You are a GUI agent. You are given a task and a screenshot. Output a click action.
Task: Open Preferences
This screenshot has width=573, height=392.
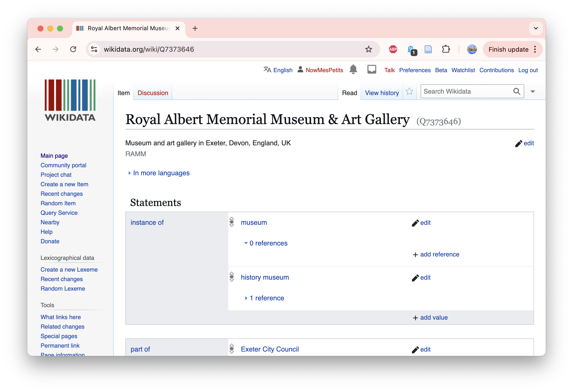pos(415,70)
